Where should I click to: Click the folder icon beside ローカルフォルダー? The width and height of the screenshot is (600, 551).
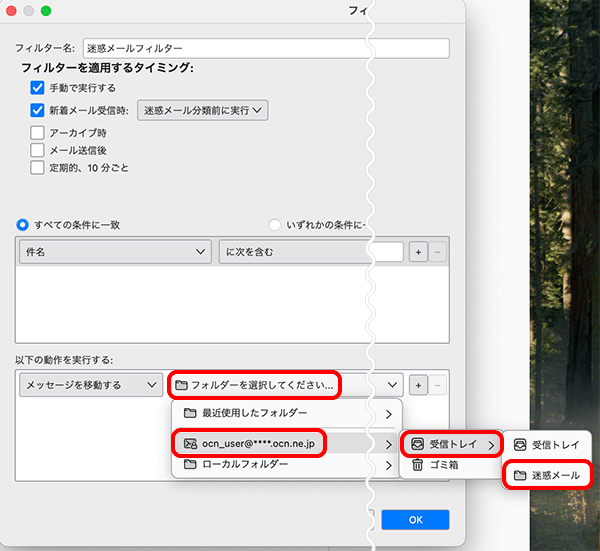coord(189,465)
